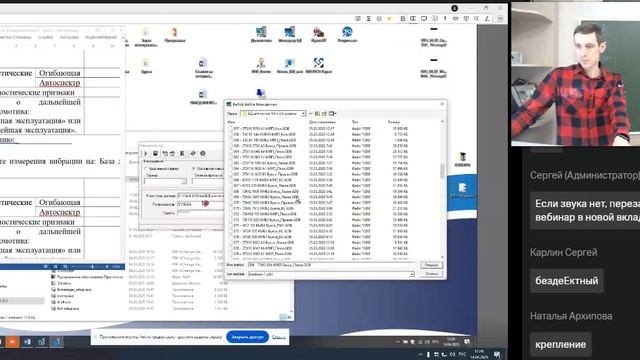Viewport: 640px width, 360px height.
Task: Open Диспетчер desktop shortcut icon
Action: pos(261,34)
